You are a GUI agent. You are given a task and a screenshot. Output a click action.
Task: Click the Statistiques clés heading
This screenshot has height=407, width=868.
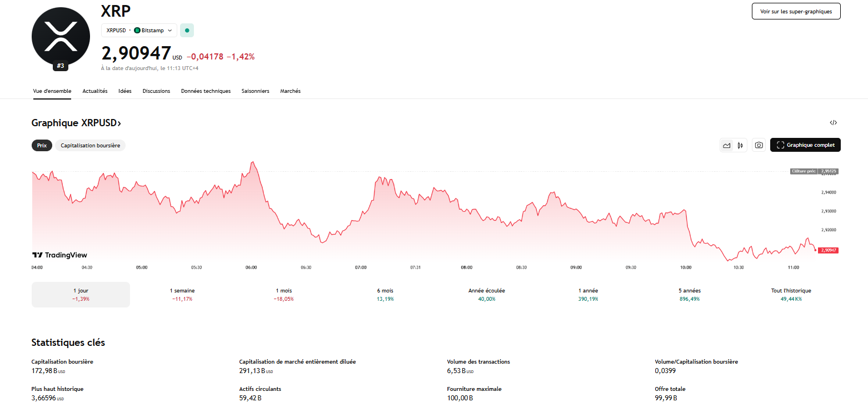68,343
